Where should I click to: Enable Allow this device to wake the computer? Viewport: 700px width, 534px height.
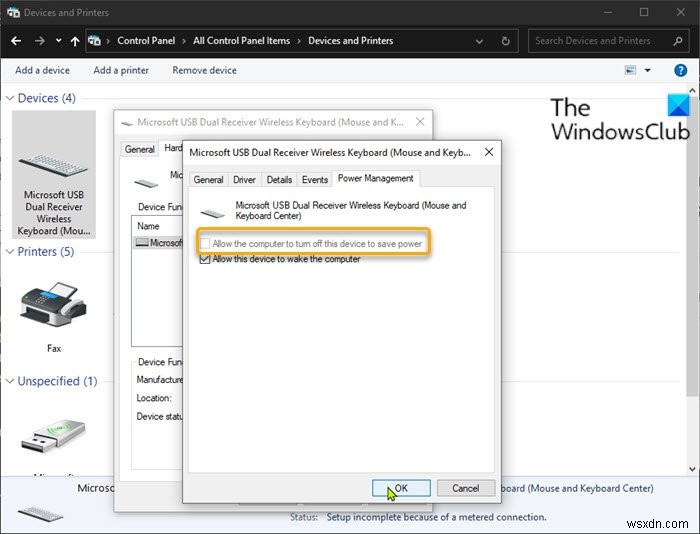click(206, 259)
